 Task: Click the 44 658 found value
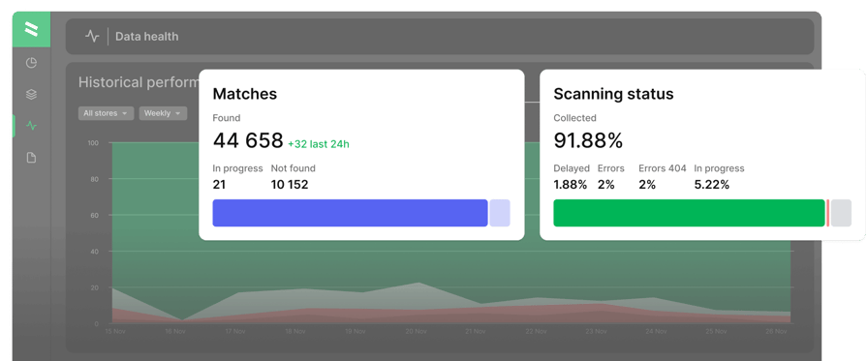[248, 141]
